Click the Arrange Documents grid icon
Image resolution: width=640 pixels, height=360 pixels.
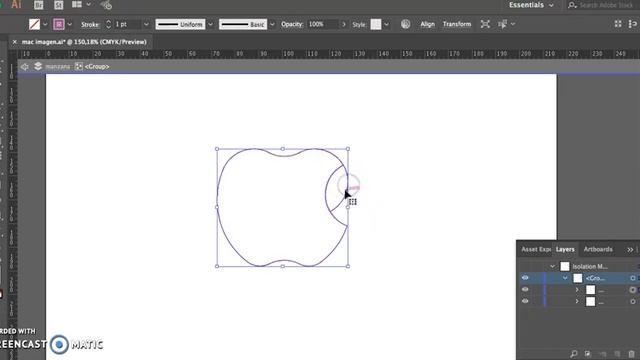click(77, 4)
